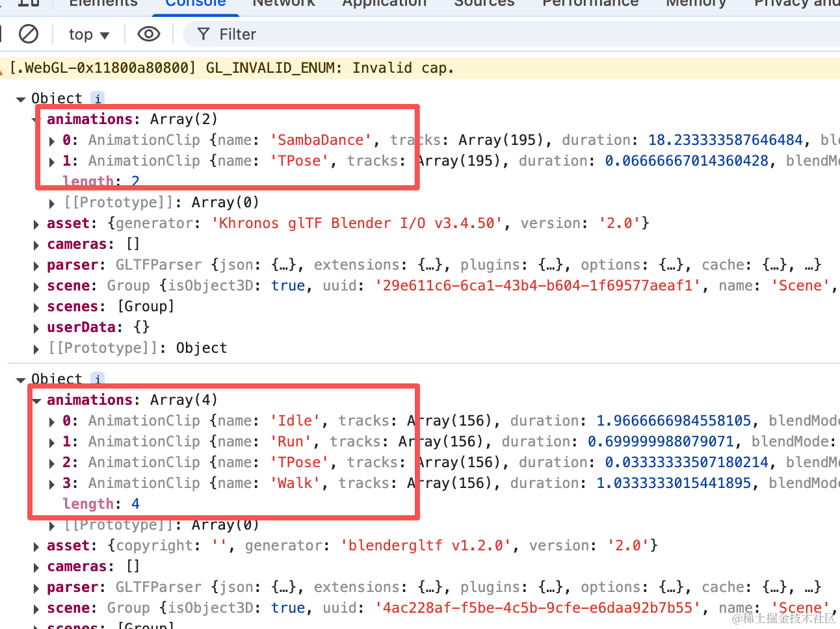Screen dimensions: 840x629
Task: Expand [[Prototype]]: Array(0) under animations Array(2)
Action: (51, 203)
